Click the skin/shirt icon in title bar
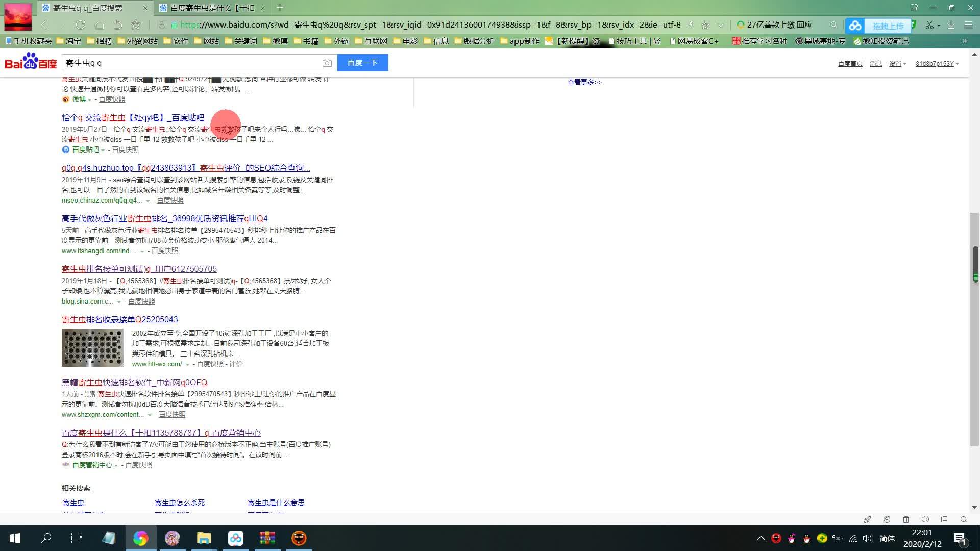 tap(914, 8)
